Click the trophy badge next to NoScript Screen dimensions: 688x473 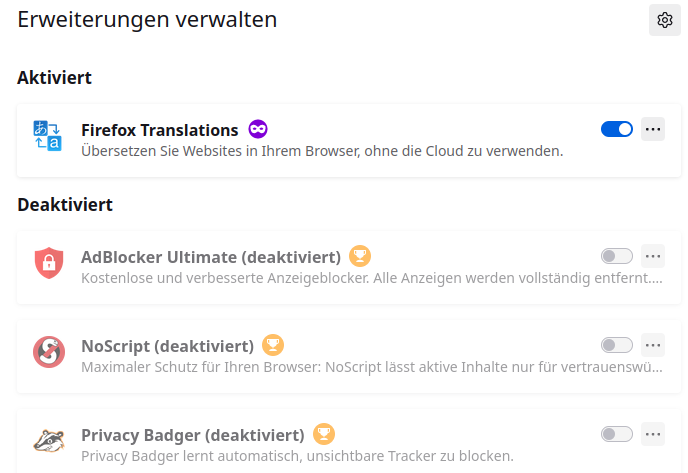tap(272, 345)
